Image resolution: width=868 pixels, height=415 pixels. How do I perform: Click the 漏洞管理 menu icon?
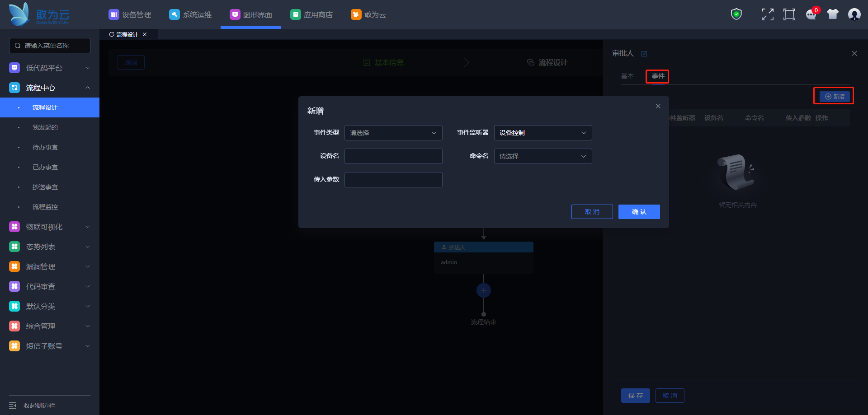click(14, 266)
